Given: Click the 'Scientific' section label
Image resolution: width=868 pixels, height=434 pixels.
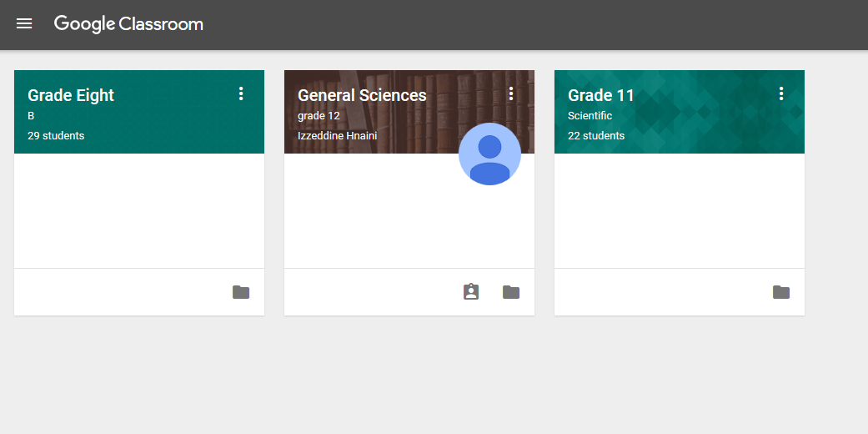Looking at the screenshot, I should click(x=590, y=116).
